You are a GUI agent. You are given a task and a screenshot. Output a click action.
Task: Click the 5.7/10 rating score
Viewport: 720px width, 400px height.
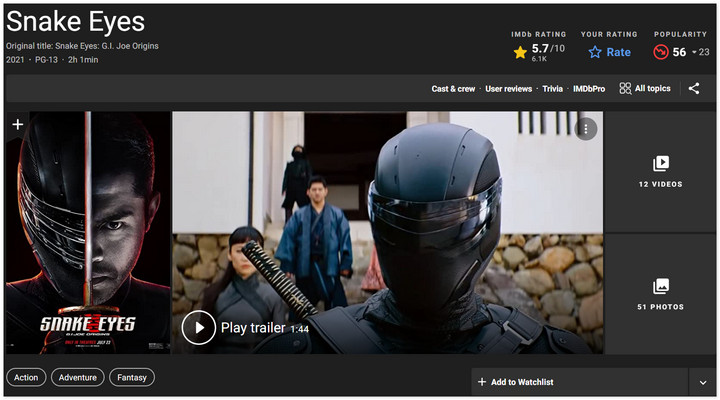[548, 48]
